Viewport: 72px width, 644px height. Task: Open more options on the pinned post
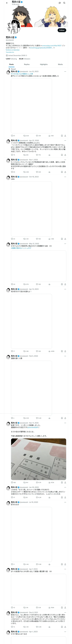(65, 71)
